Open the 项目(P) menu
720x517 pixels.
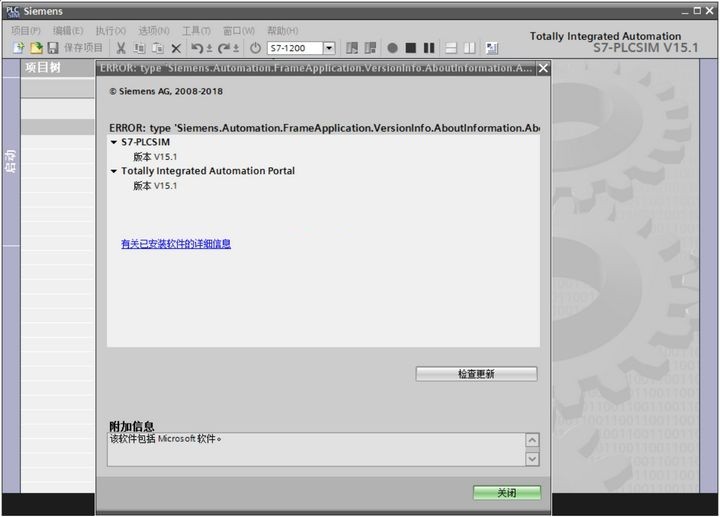[x=26, y=31]
